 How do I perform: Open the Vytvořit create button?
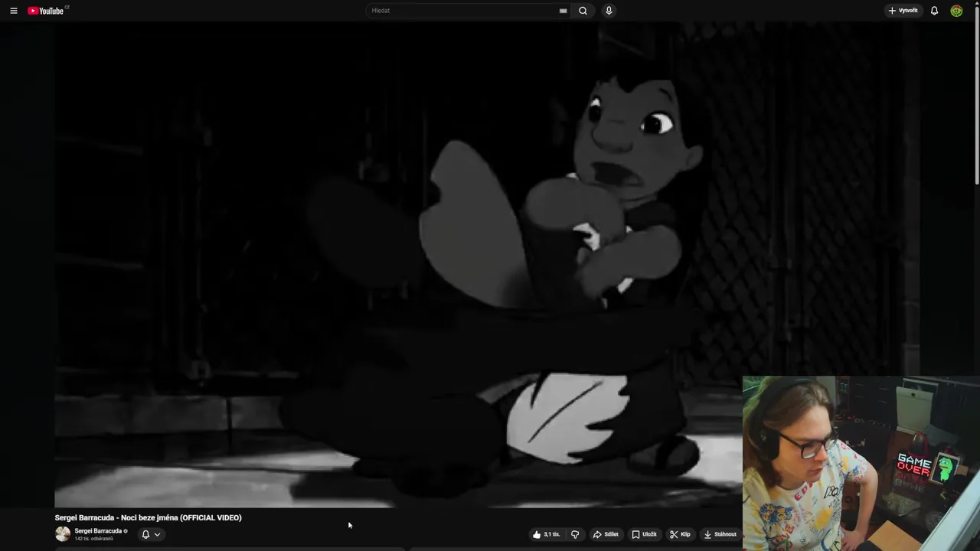903,11
